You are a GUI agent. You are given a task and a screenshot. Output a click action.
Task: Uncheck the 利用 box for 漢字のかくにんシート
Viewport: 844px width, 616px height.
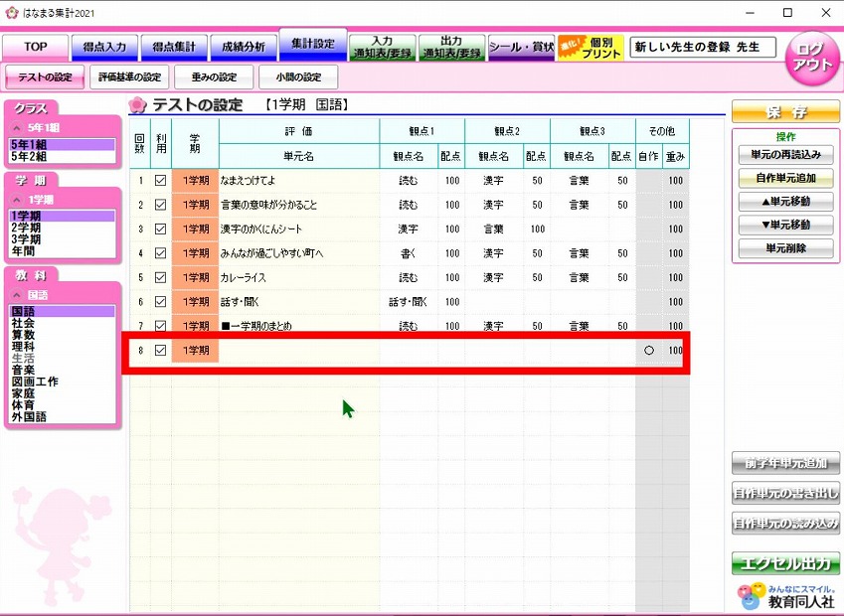[160, 230]
